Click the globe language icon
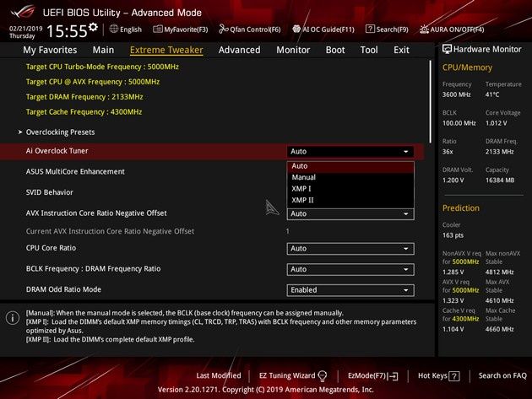The width and height of the screenshot is (532, 399). [x=114, y=29]
